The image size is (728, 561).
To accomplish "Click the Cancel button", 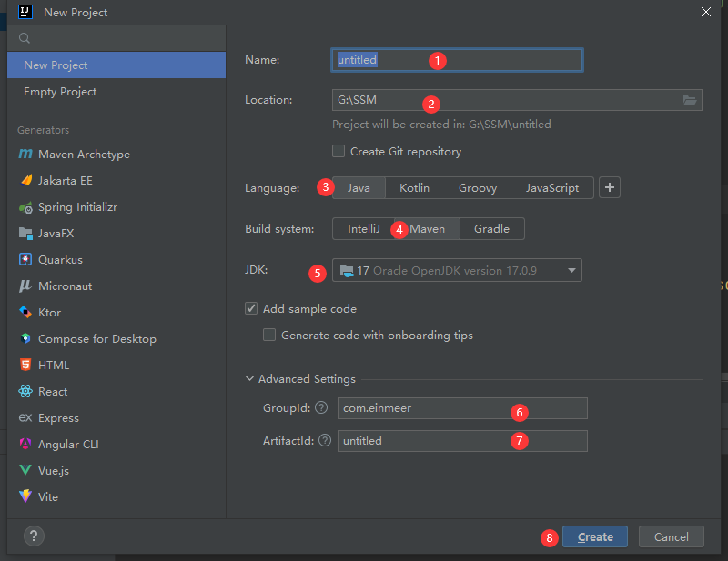I will click(x=672, y=536).
